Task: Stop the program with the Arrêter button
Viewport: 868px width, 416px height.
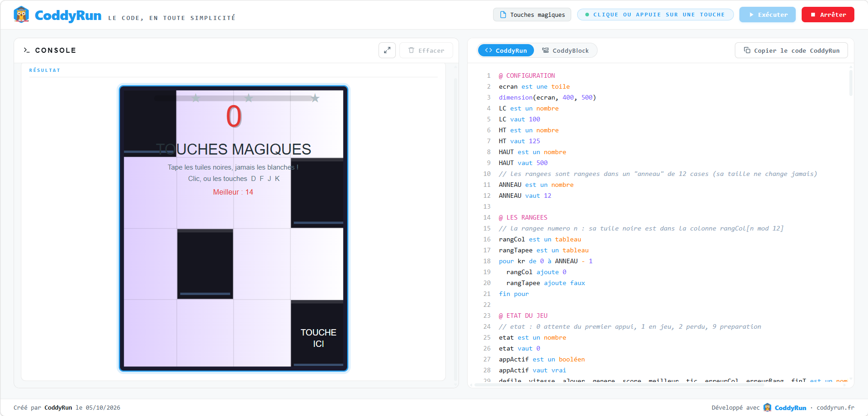Action: (828, 15)
